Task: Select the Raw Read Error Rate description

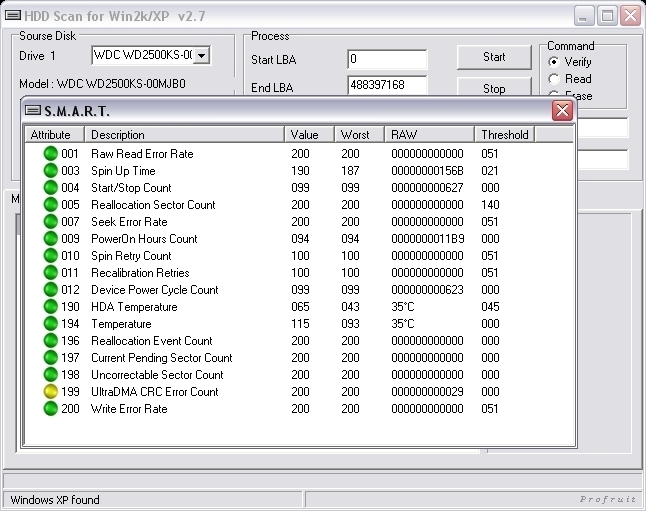Action: point(142,154)
